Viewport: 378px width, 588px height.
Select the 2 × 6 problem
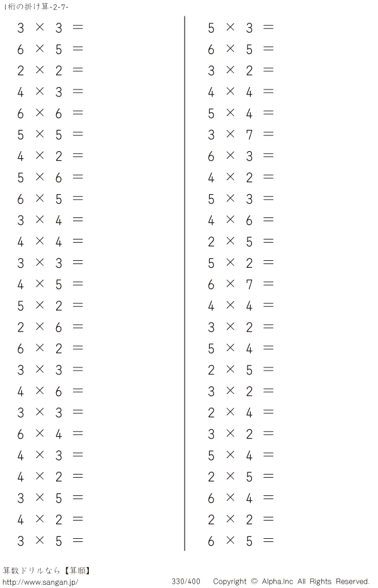tap(50, 327)
